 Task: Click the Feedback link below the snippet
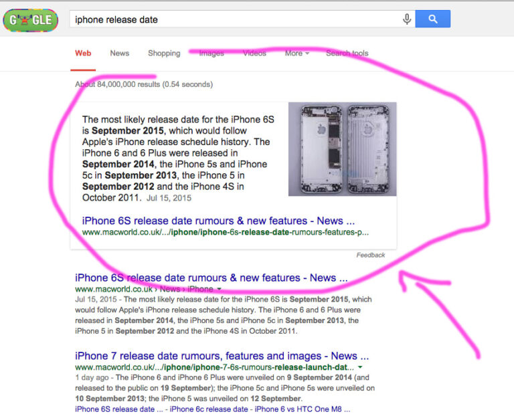pos(370,255)
